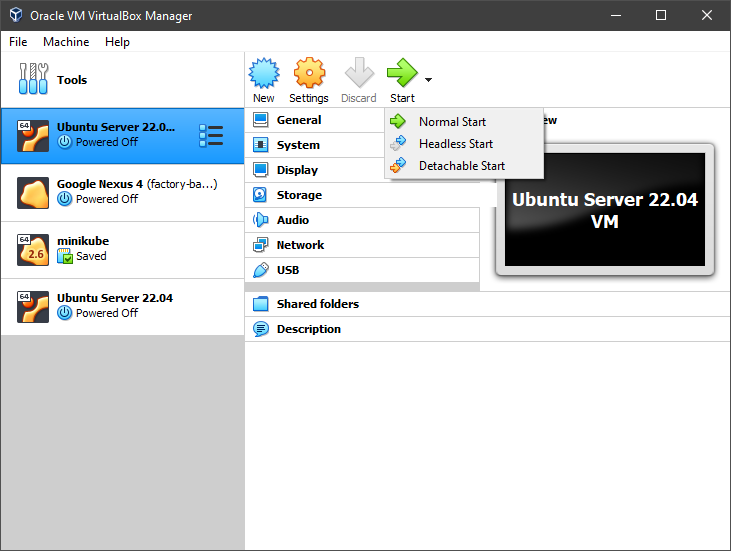The width and height of the screenshot is (731, 551).
Task: Open the Help menu
Action: coord(117,42)
